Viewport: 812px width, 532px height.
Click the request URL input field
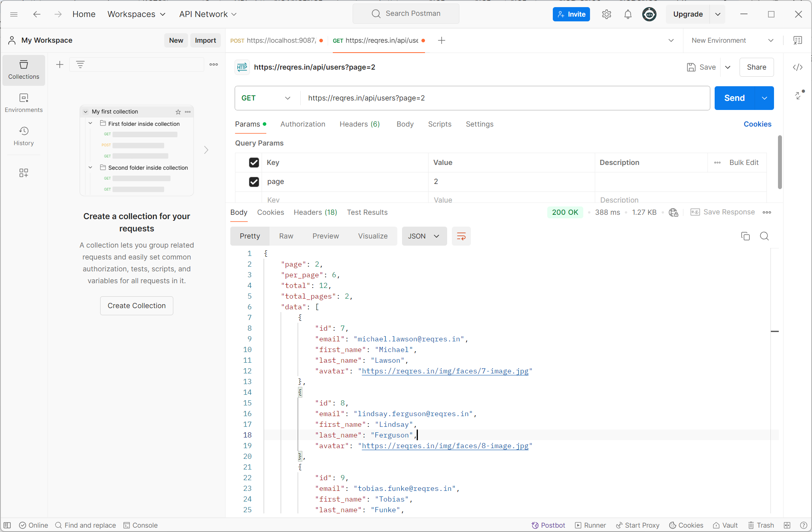(x=503, y=98)
